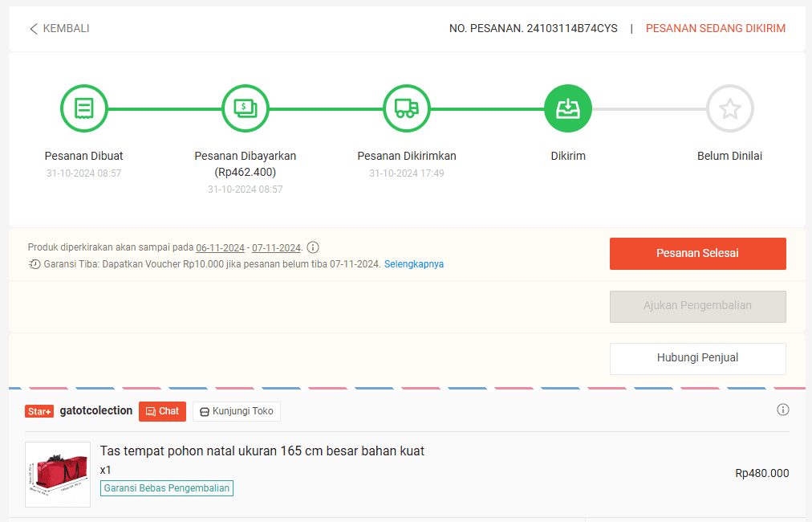812x522 pixels.
Task: Click the gatotcolection shop name
Action: tap(96, 410)
